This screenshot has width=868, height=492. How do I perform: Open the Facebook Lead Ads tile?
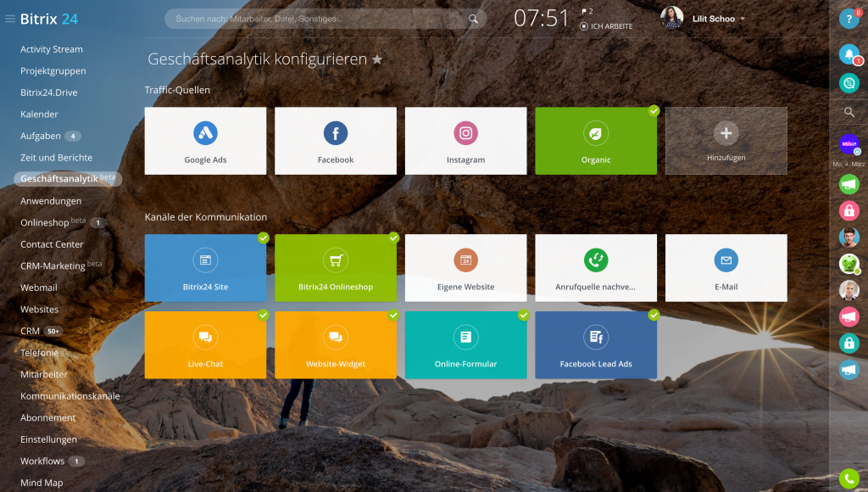click(x=596, y=345)
